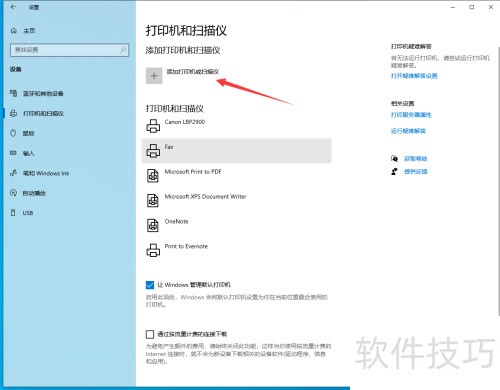The height and width of the screenshot is (390, 500).
Task: Minimize the Settings window
Action: (x=453, y=7)
